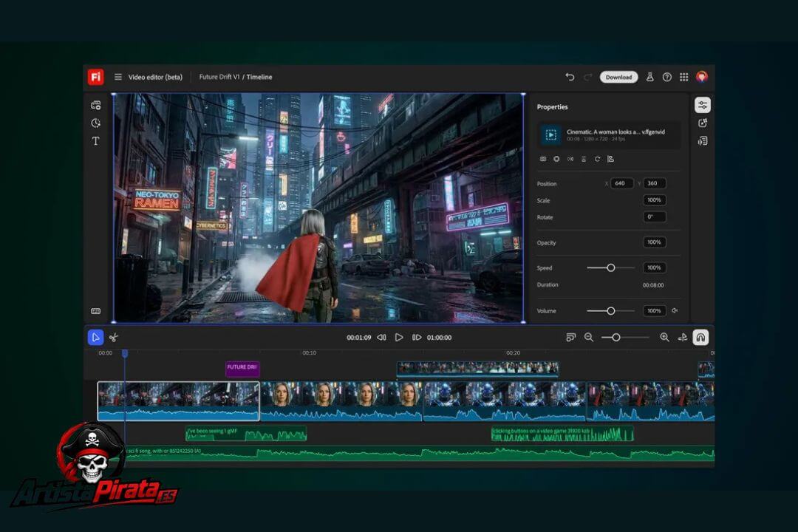Screen dimensions: 798x532
Task: Select the first city street video clip
Action: coord(178,401)
